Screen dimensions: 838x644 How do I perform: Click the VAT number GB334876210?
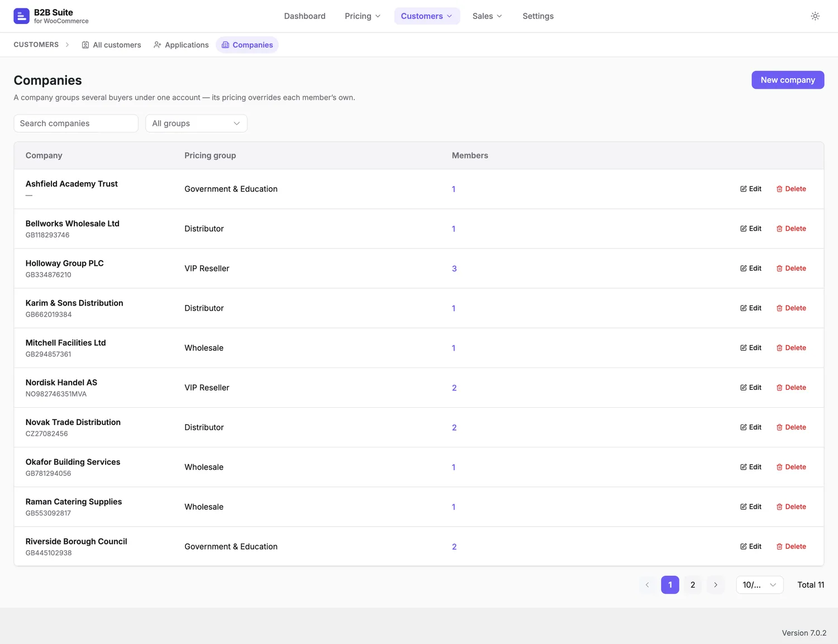click(49, 275)
